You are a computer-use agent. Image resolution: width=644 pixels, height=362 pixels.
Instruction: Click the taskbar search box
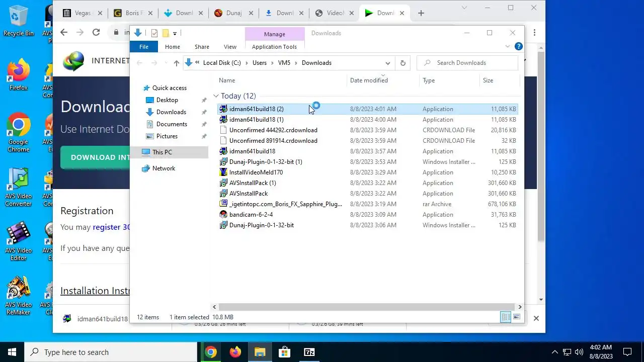coord(111,352)
